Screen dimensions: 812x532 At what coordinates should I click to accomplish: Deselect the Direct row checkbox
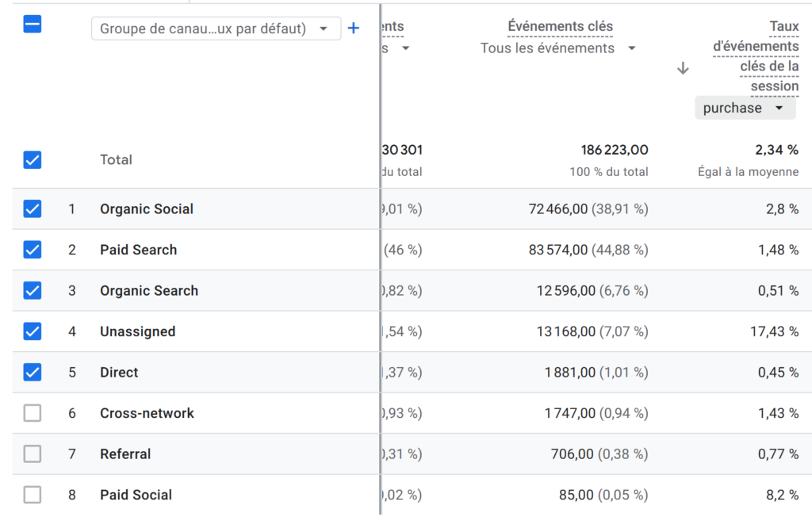coord(32,372)
